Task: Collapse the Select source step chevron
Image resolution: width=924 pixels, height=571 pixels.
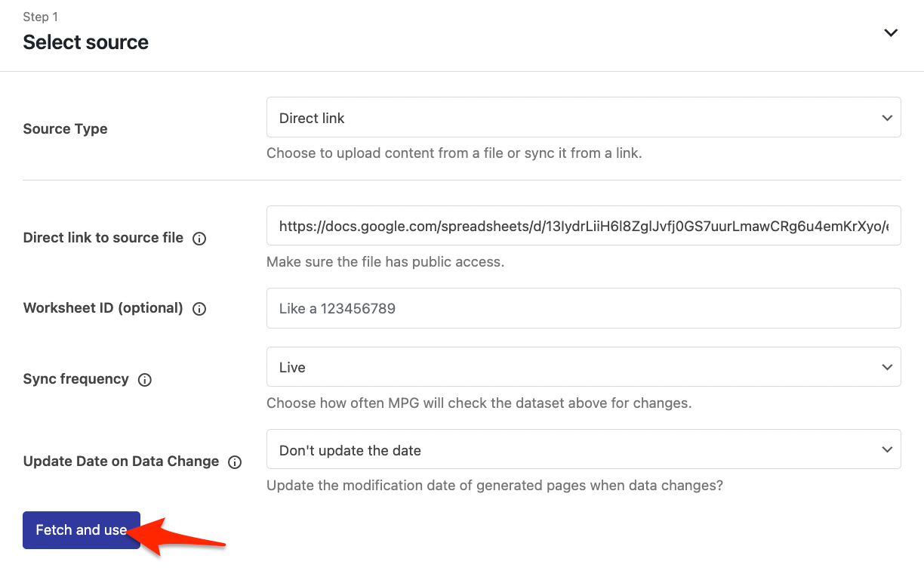Action: click(891, 33)
